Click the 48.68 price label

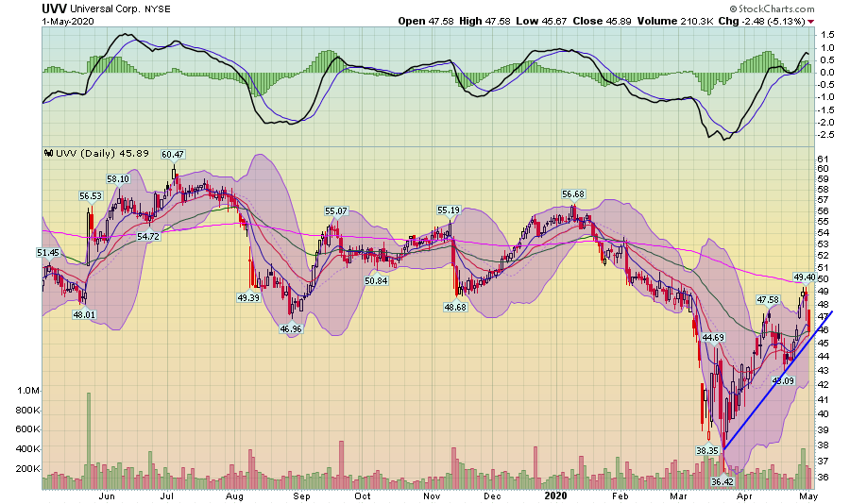tap(455, 307)
